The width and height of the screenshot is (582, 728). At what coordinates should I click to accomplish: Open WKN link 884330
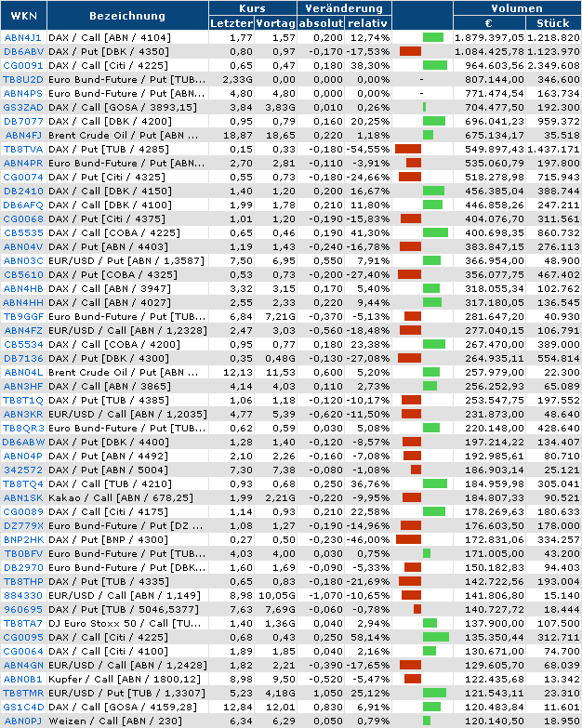pyautogui.click(x=23, y=595)
